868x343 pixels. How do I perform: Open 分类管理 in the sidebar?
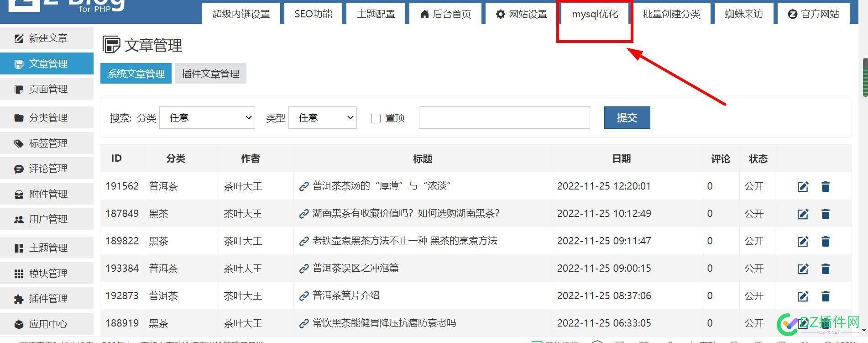coord(47,118)
